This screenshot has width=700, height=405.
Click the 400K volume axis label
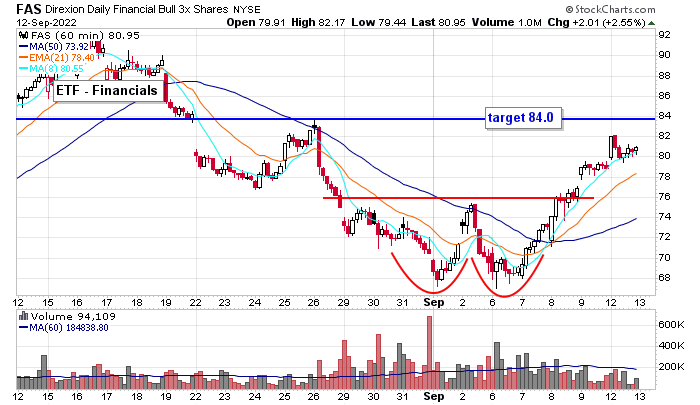[x=671, y=346]
